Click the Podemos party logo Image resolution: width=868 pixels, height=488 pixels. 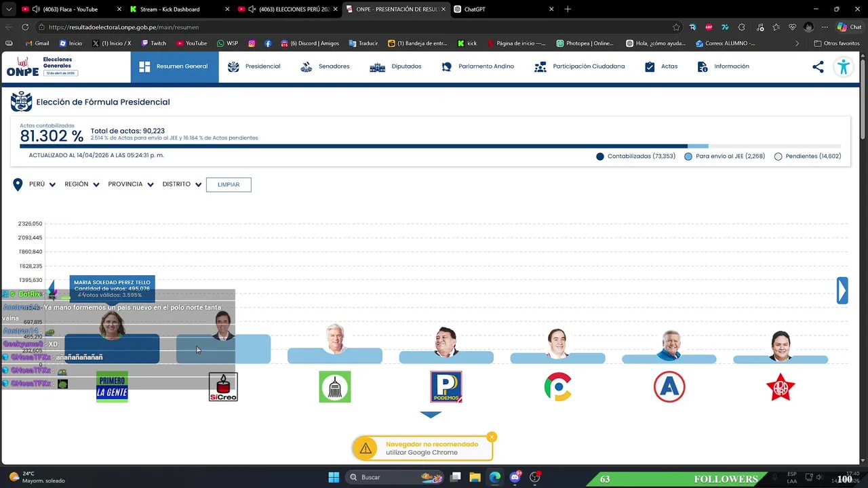[446, 386]
